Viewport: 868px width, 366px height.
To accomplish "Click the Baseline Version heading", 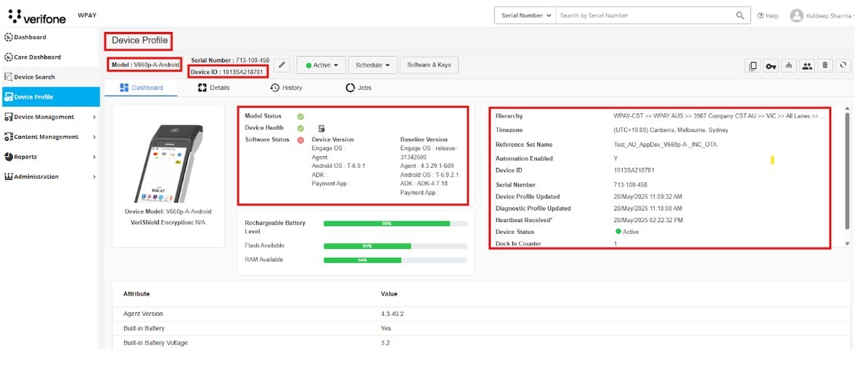I will (424, 139).
